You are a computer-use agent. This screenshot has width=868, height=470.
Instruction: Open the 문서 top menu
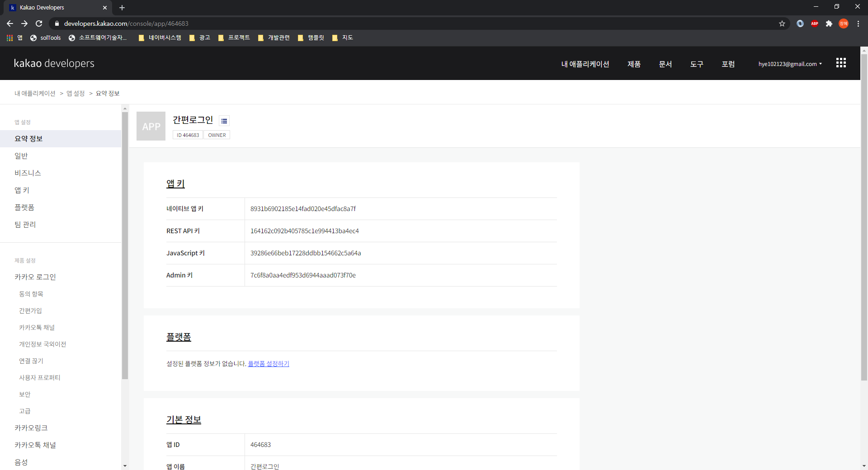tap(665, 64)
